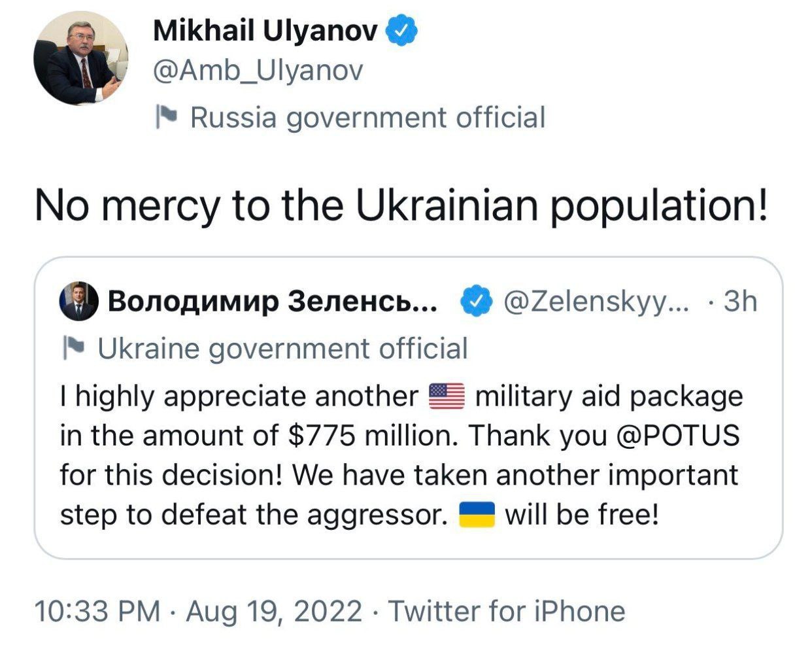812x645 pixels.
Task: Open the @POTUS mention
Action: pos(678,436)
